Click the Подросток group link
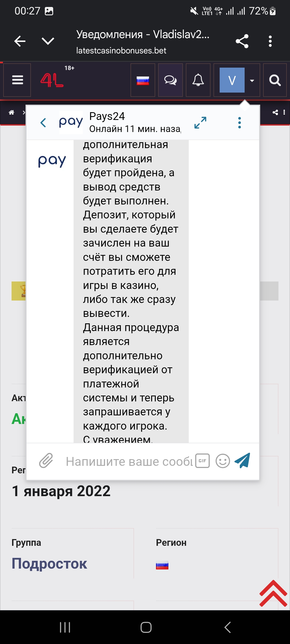290x644 pixels. click(x=49, y=563)
